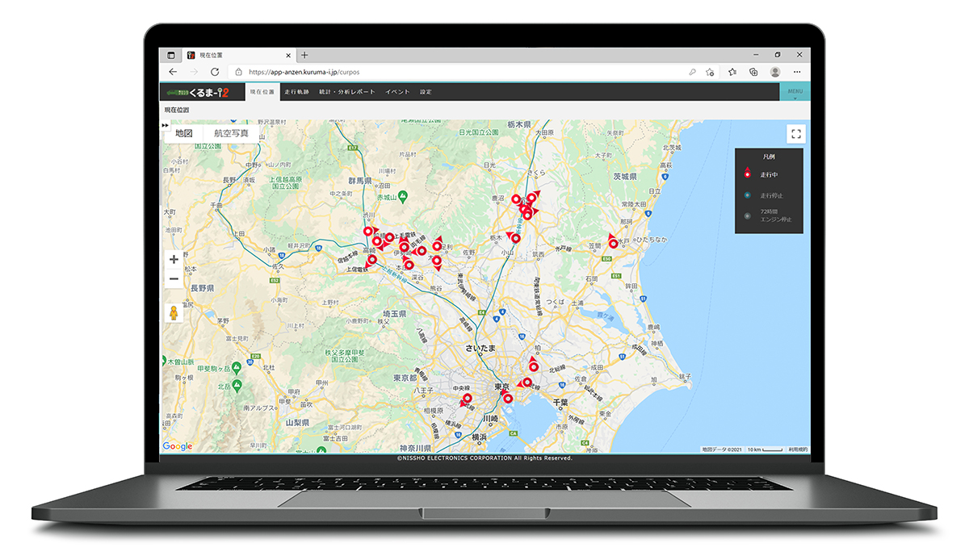
Task: Click the vehicle marker near 足利
Action: [x=437, y=246]
